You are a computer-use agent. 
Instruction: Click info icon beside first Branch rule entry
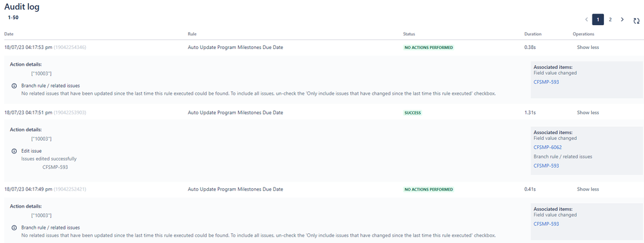(x=14, y=86)
